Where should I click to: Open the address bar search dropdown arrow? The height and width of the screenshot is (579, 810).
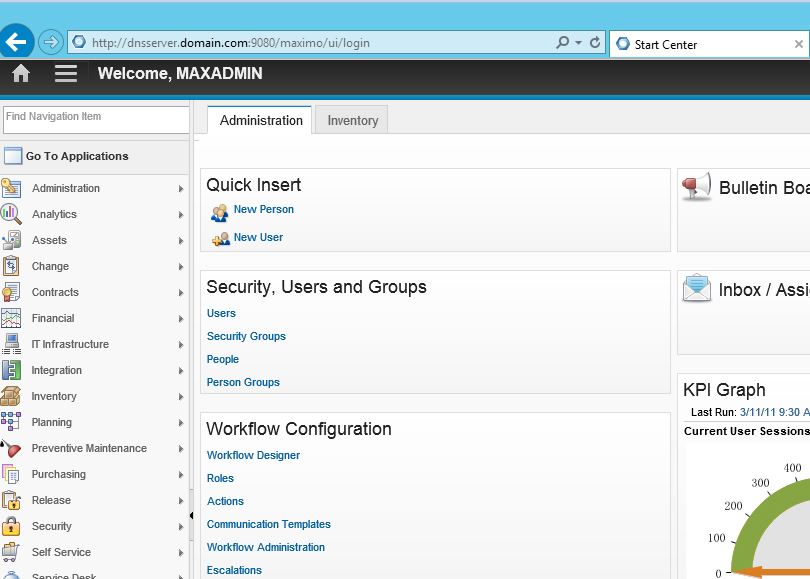[578, 43]
